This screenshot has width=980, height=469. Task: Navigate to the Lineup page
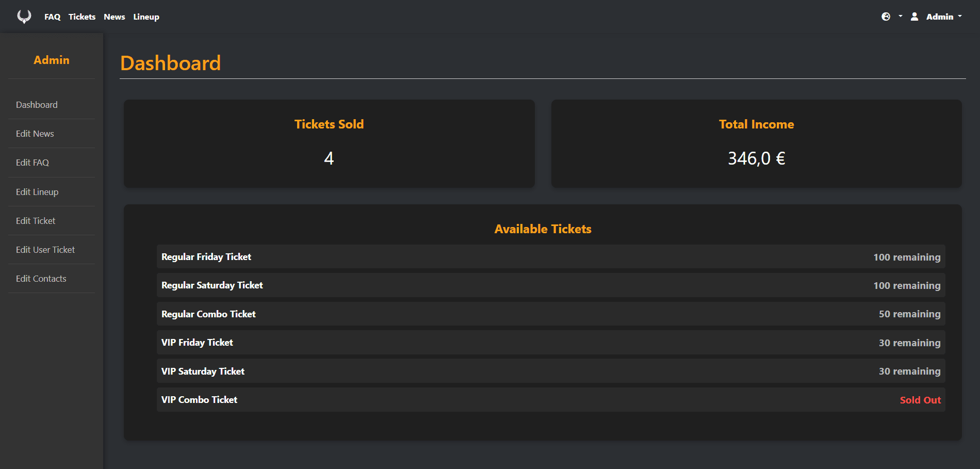click(146, 17)
